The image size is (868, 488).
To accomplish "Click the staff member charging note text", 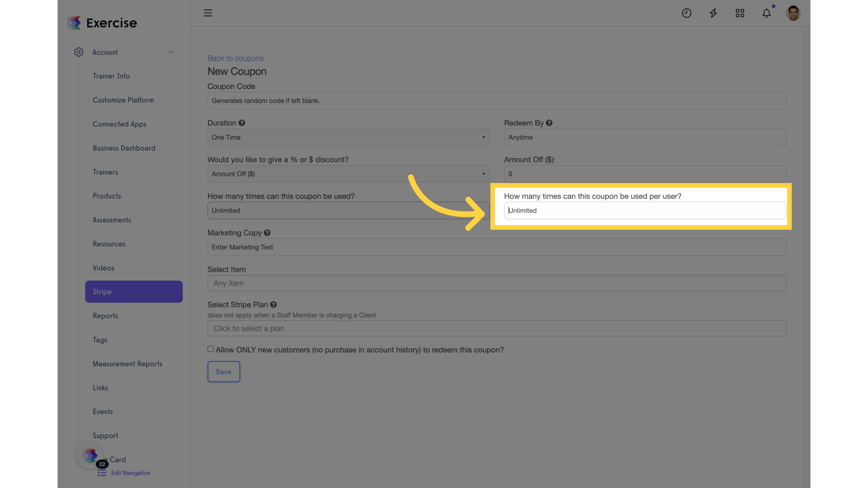I will pos(292,315).
